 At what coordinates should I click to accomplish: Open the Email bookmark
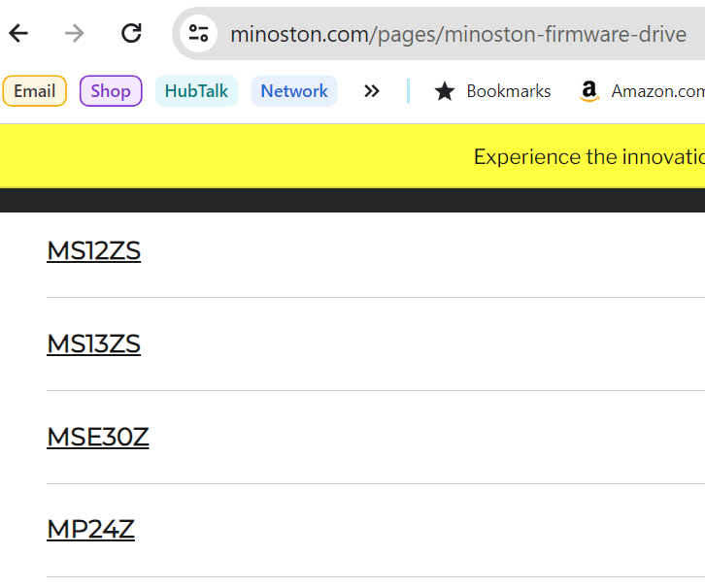(x=35, y=91)
